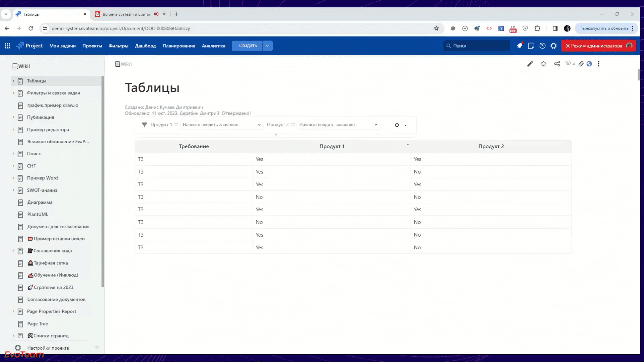
Task: Click the share icon
Action: 557,64
